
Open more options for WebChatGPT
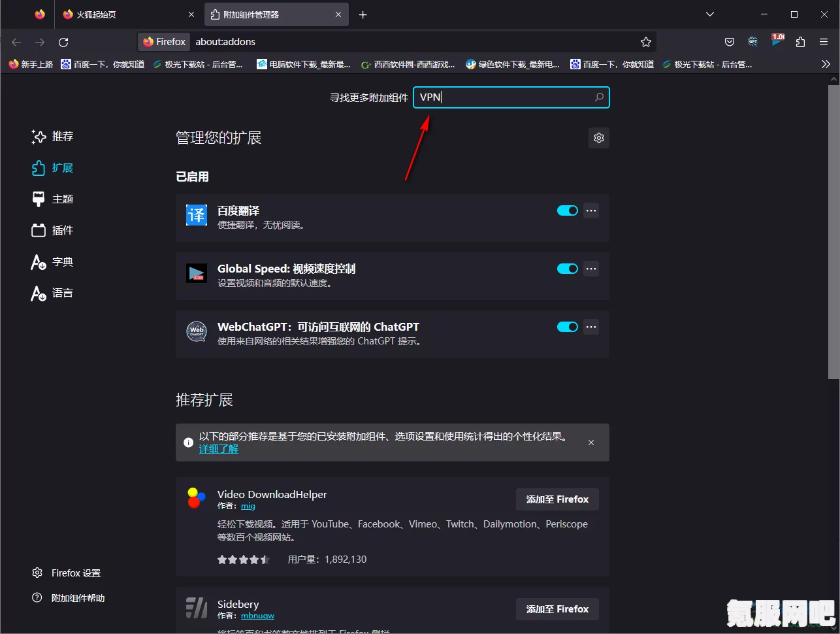(591, 327)
